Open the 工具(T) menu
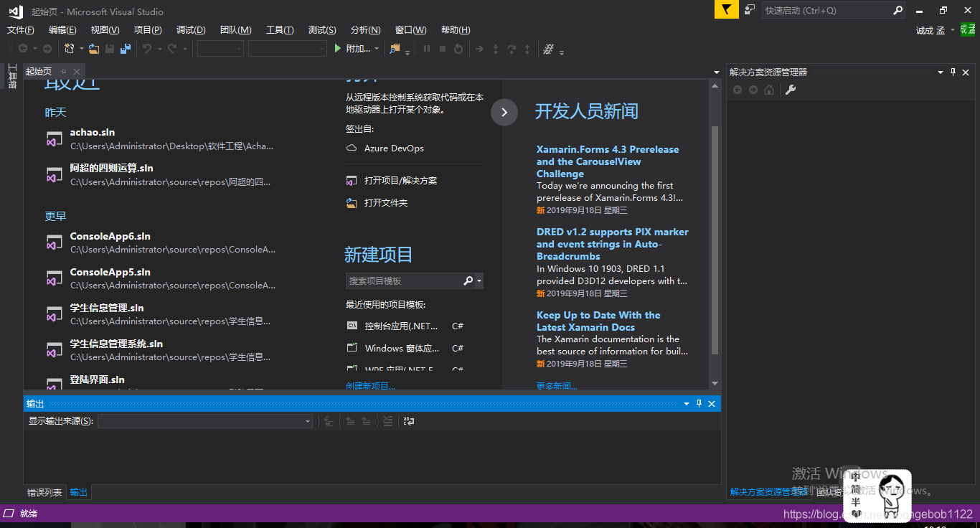Screen dimensions: 980x528 click(x=280, y=29)
